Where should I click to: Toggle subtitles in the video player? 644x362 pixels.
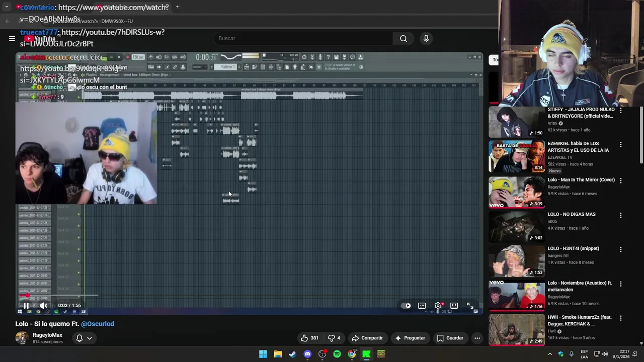coord(422,306)
